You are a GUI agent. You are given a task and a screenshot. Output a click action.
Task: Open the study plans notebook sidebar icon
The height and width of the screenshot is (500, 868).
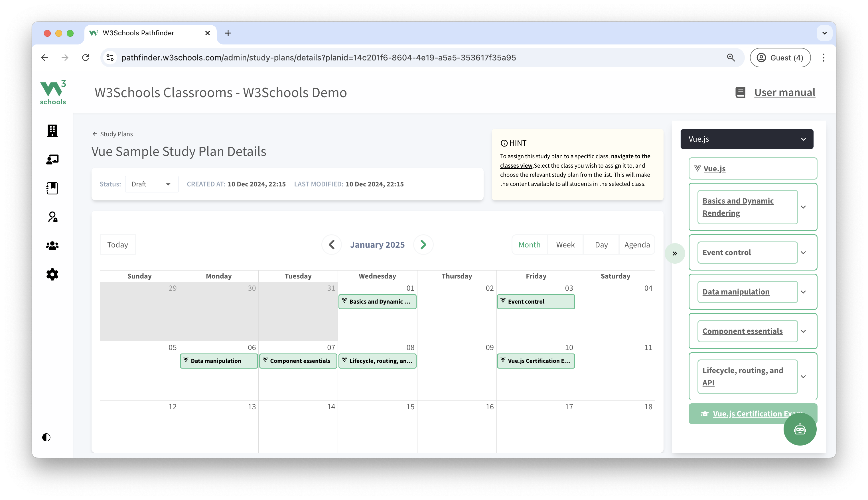(x=52, y=188)
